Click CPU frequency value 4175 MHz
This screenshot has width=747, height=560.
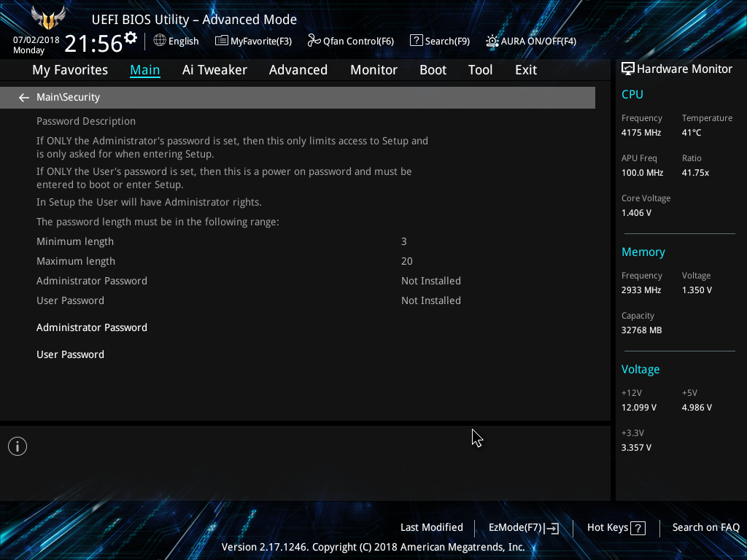pyautogui.click(x=640, y=133)
